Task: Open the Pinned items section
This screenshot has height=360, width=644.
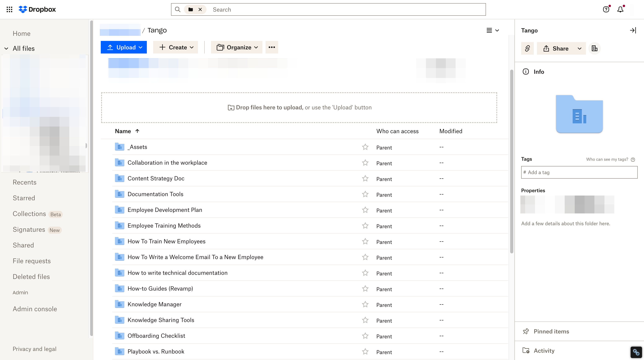Action: coord(579,331)
